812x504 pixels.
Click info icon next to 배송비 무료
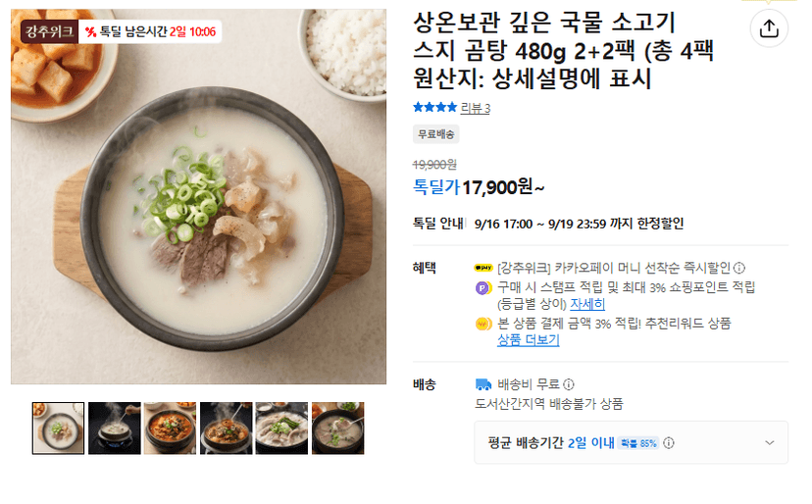coord(569,384)
